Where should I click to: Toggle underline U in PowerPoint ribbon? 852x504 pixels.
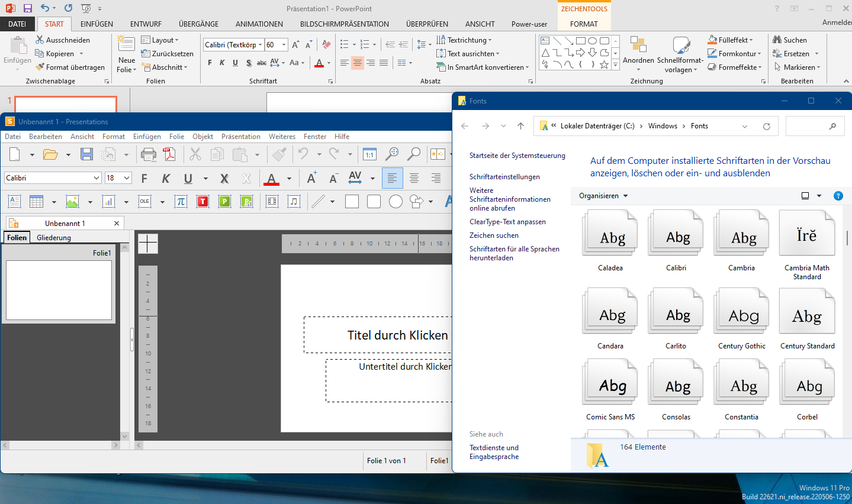(235, 63)
